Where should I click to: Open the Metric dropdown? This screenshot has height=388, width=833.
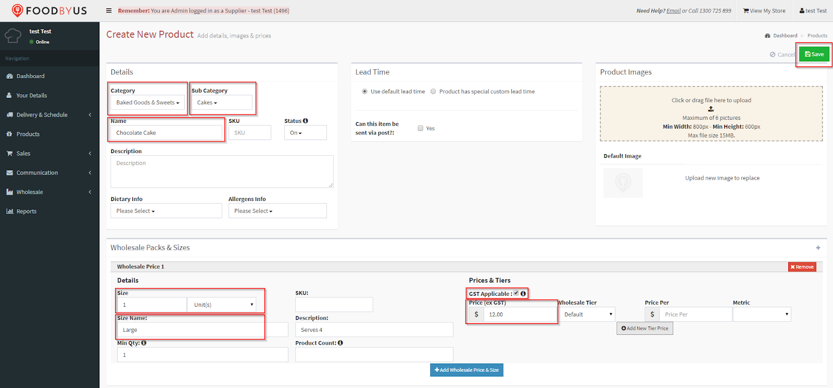pyautogui.click(x=762, y=314)
